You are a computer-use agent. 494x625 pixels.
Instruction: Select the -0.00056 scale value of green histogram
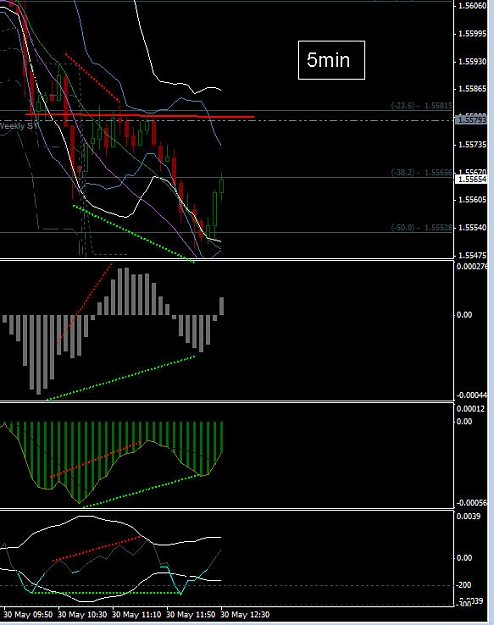click(x=472, y=503)
